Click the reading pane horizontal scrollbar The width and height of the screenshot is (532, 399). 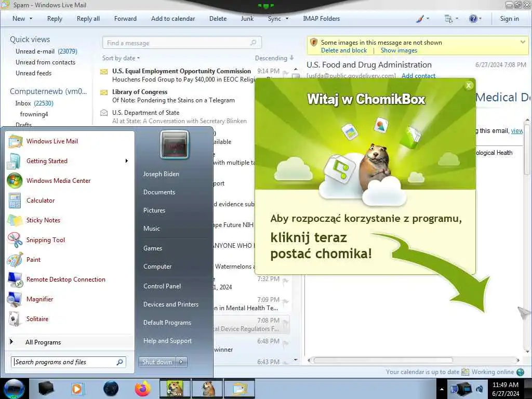pos(383,360)
